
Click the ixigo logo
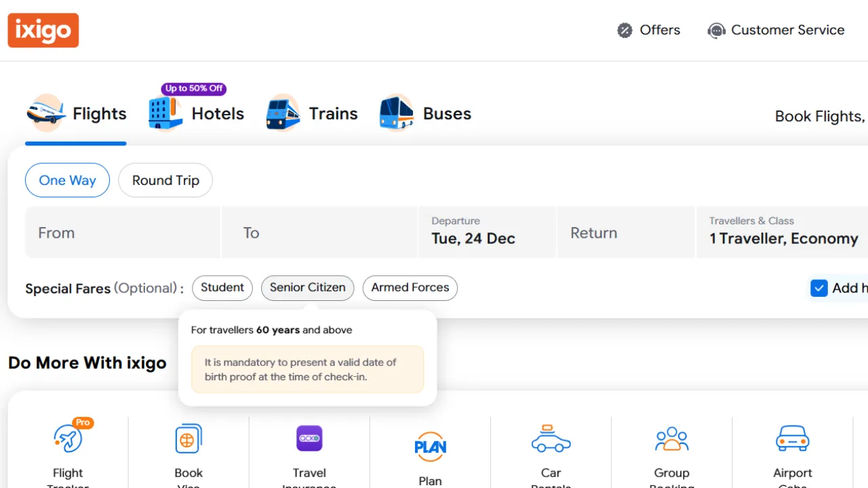43,30
